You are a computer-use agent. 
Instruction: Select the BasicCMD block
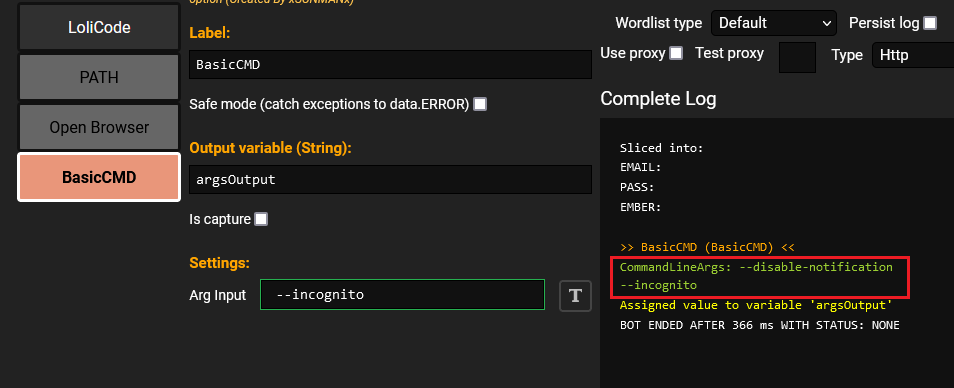coord(99,177)
